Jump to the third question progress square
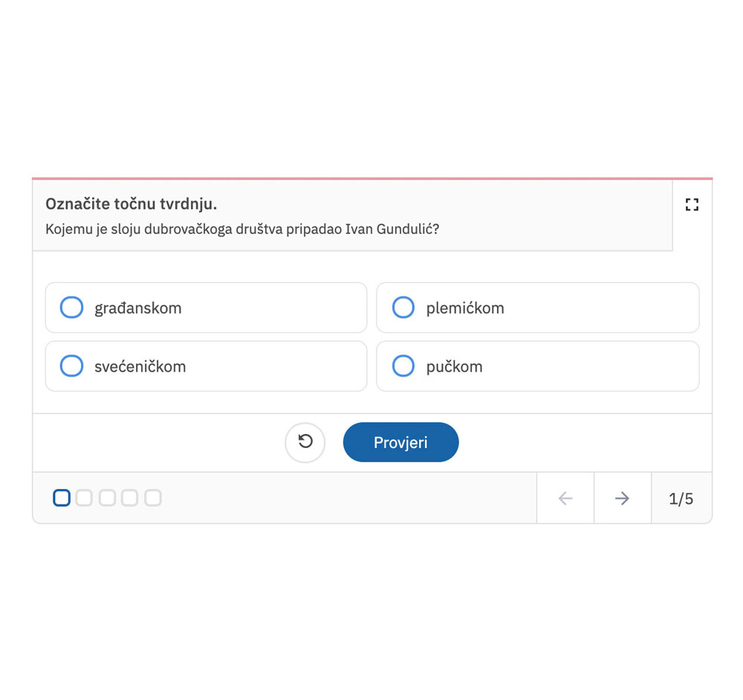This screenshot has width=743, height=700. (107, 498)
